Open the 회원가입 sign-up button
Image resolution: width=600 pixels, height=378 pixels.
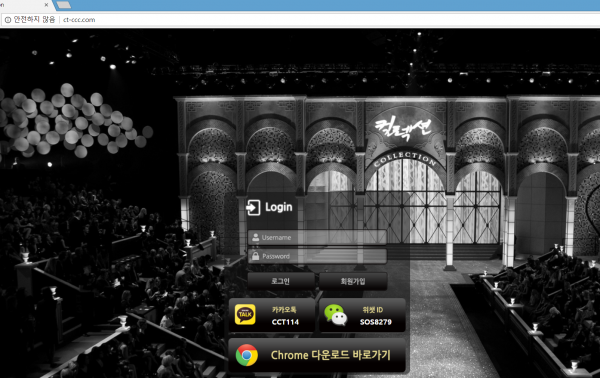[x=353, y=281]
